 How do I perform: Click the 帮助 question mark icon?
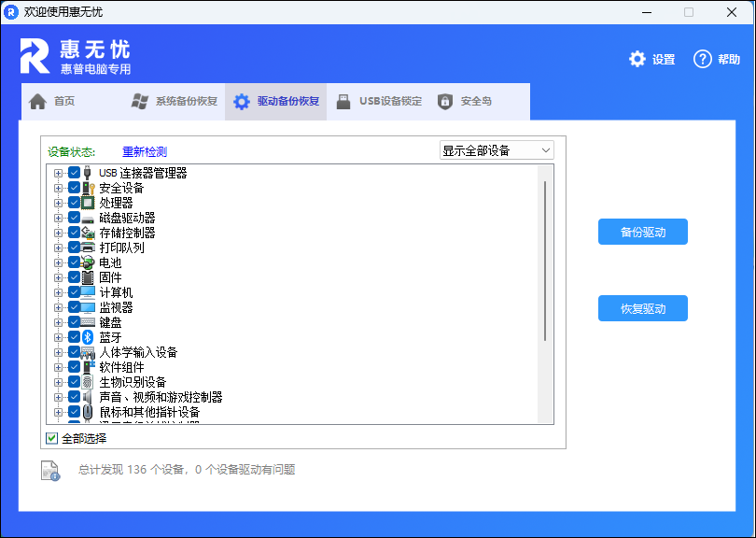pos(703,57)
